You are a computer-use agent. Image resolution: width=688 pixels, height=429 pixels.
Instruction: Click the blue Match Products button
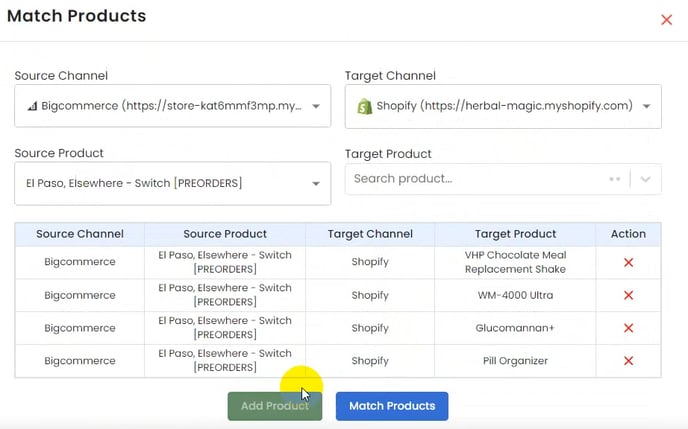click(392, 406)
